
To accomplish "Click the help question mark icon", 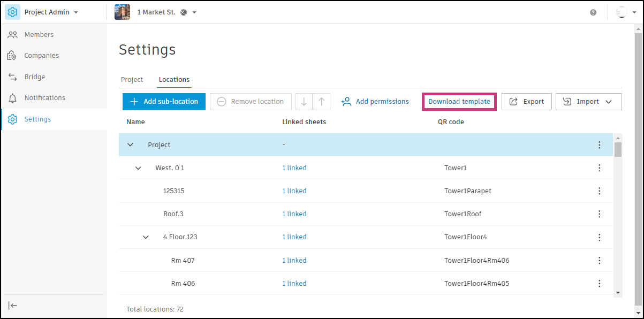I will (593, 12).
